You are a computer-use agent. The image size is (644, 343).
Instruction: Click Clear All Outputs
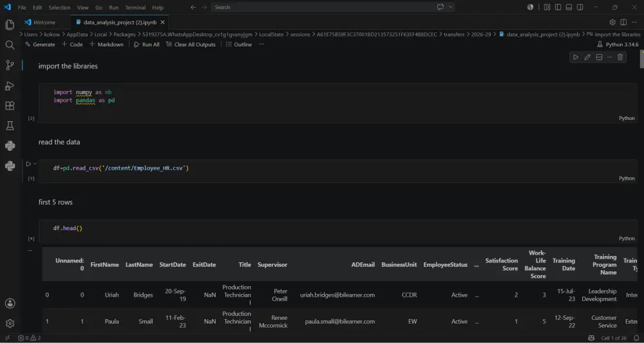point(191,44)
